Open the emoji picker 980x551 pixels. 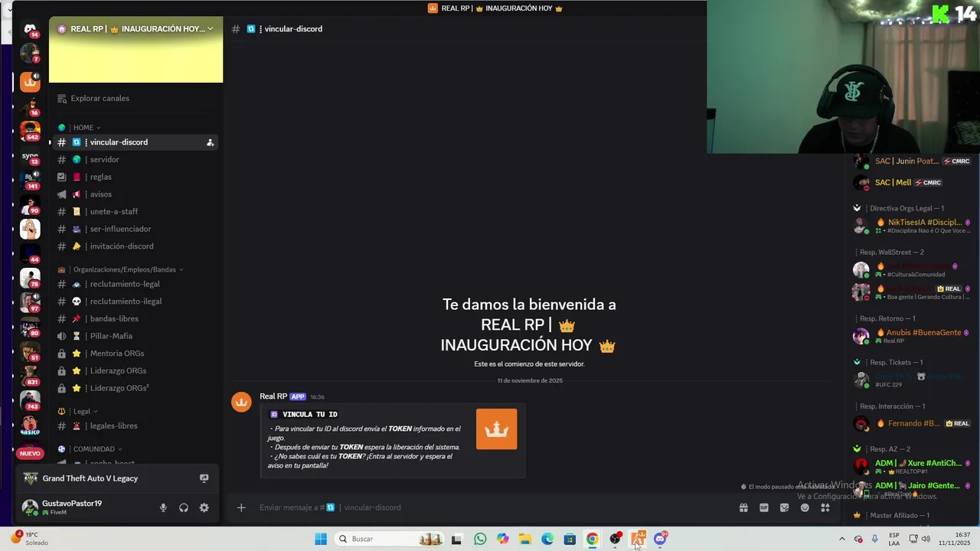point(805,507)
